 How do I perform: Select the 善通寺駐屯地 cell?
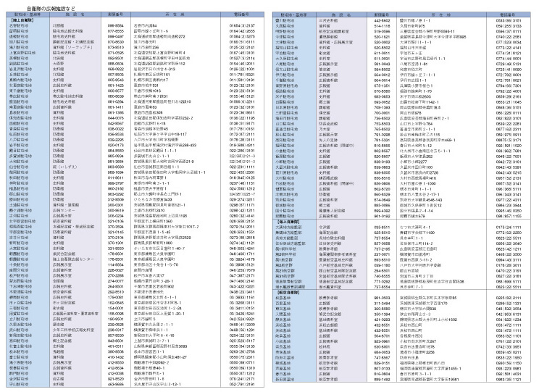287,129
